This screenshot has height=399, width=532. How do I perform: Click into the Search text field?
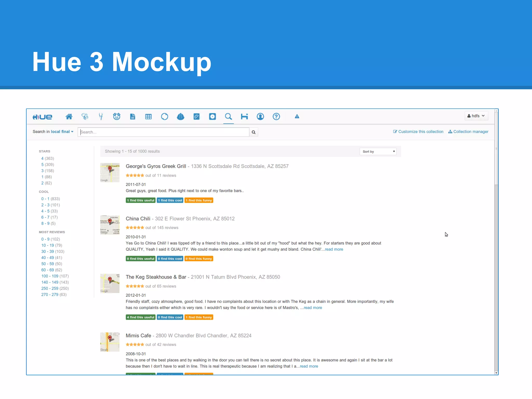point(163,132)
